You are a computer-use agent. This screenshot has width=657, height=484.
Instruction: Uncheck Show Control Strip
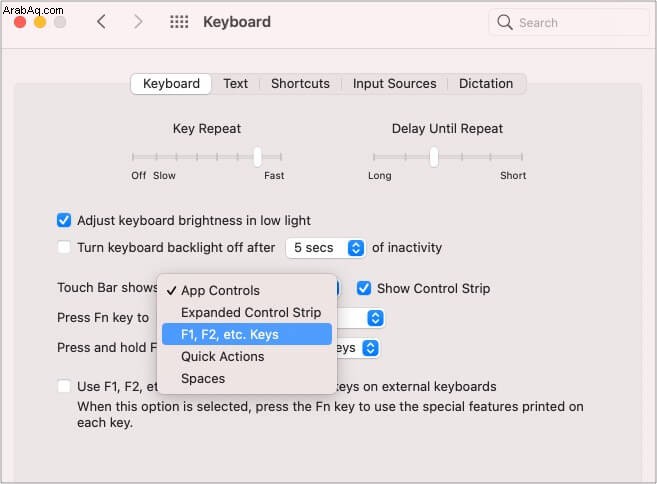(x=364, y=288)
